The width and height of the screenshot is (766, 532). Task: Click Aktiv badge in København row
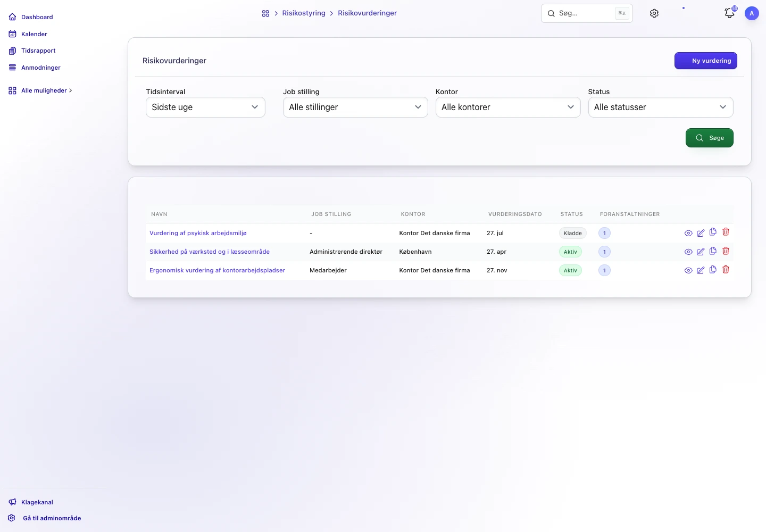click(570, 252)
